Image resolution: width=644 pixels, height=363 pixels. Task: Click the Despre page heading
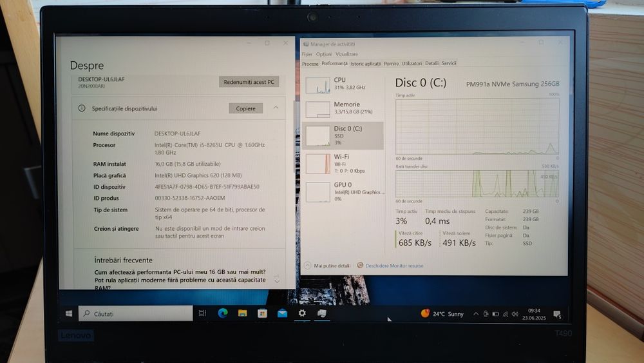[x=87, y=65]
